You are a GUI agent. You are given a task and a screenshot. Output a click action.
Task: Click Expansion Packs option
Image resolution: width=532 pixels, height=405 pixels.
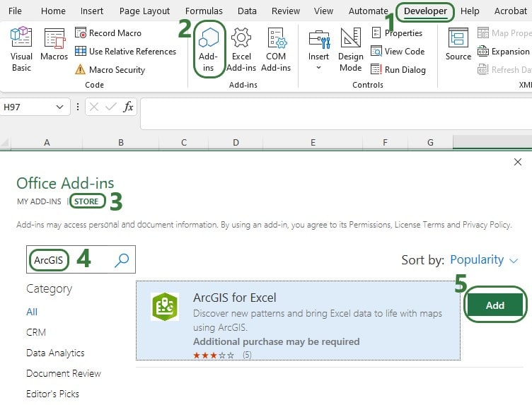pos(504,51)
